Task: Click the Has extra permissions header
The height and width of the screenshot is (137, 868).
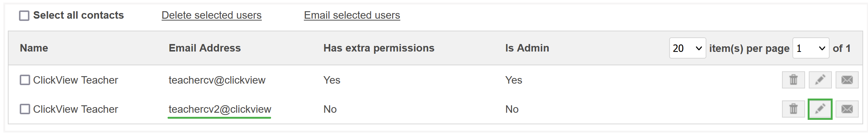Action: 379,48
